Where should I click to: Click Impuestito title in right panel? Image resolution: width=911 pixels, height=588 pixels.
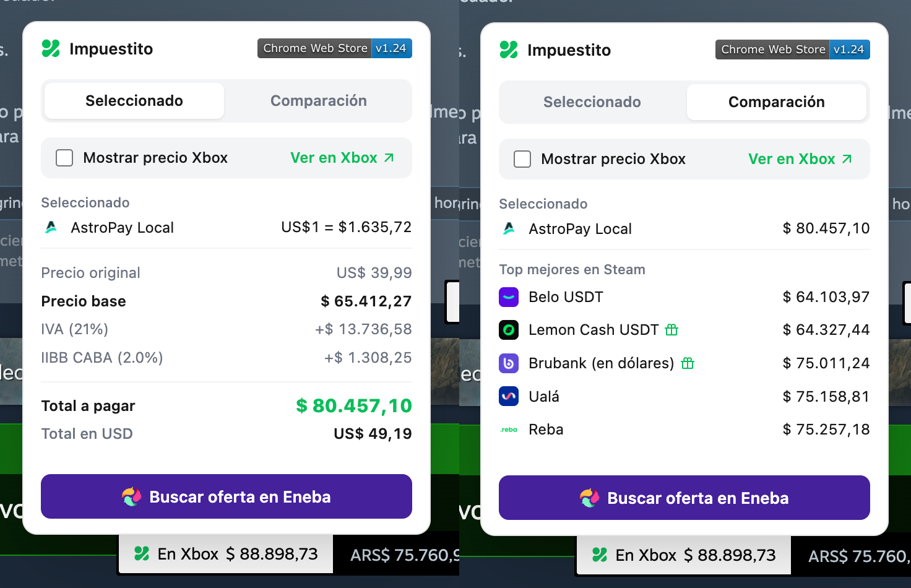coord(569,50)
